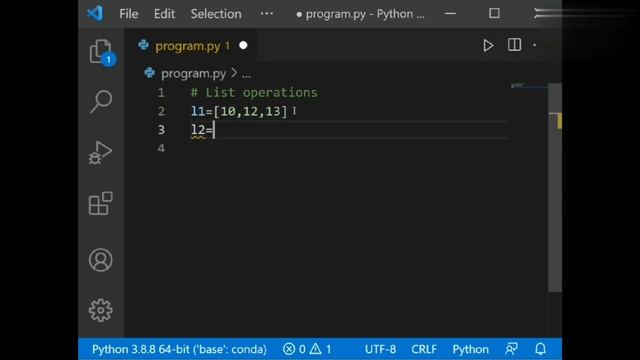Open the Explorer view in activity bar
640x360 pixels.
pyautogui.click(x=100, y=51)
